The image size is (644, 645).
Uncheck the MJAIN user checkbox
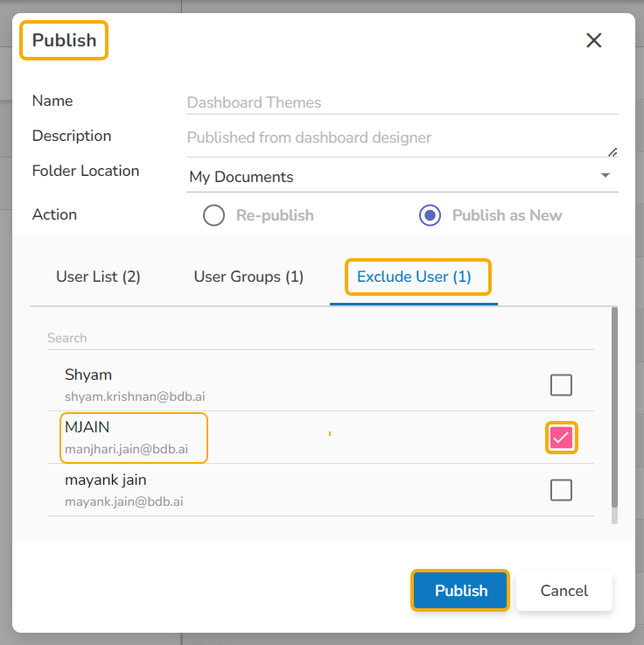(561, 438)
